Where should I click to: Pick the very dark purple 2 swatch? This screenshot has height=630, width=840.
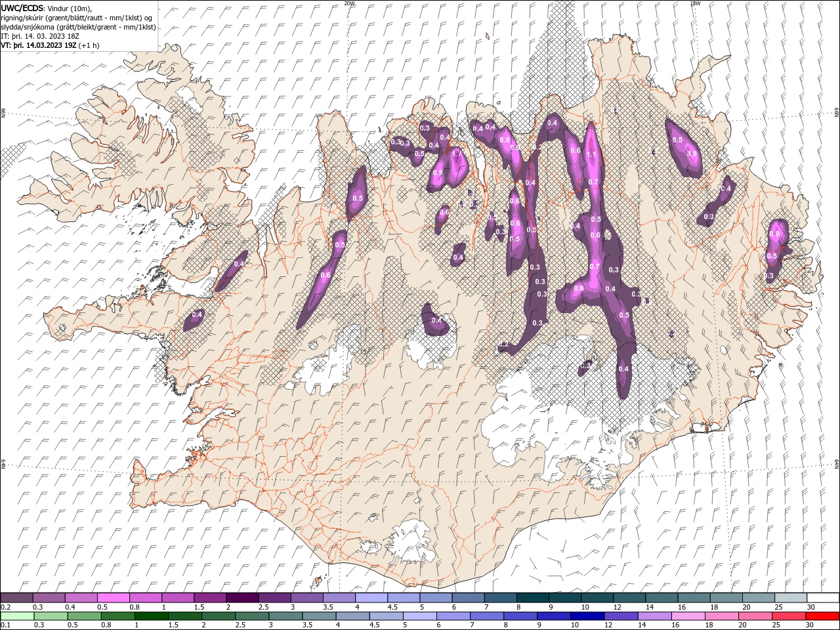point(241,598)
